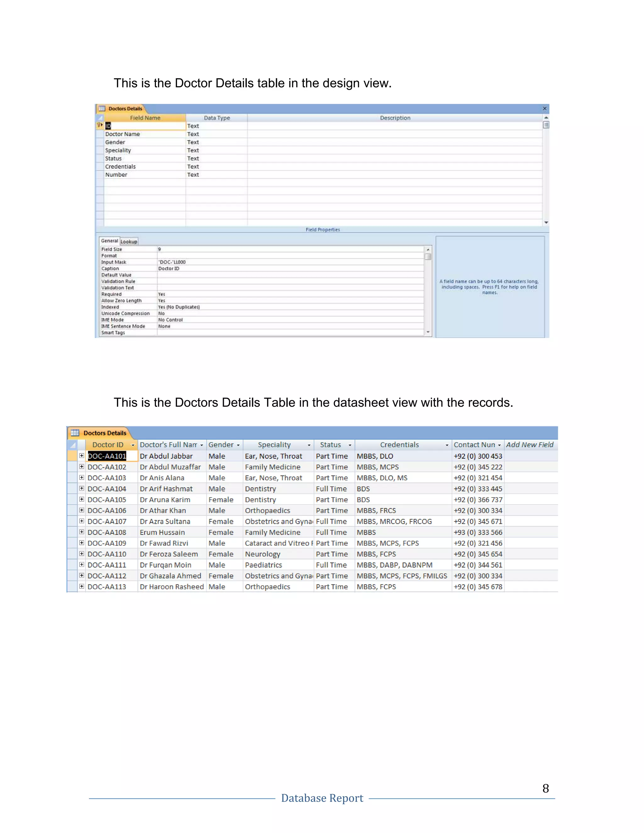Click the Field Size property value box

coord(291,249)
